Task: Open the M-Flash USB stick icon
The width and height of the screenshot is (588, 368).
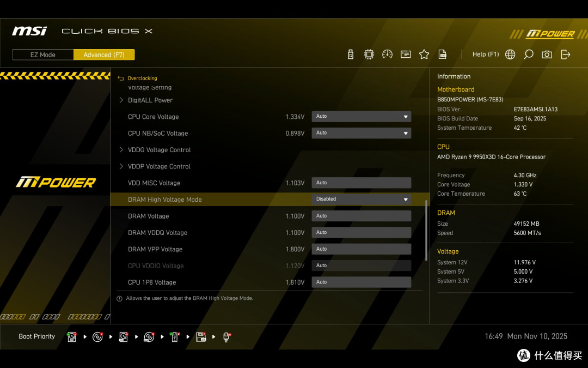Action: point(350,55)
